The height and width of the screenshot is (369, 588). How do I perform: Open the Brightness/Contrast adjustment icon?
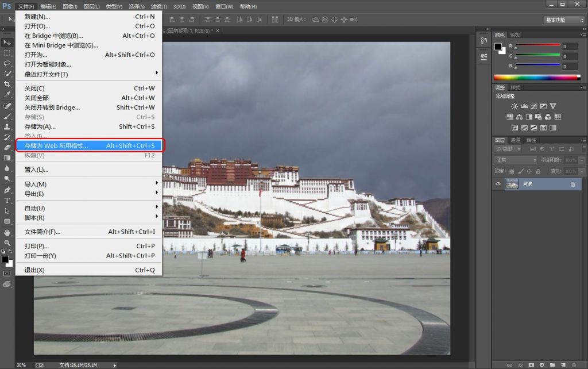514,106
